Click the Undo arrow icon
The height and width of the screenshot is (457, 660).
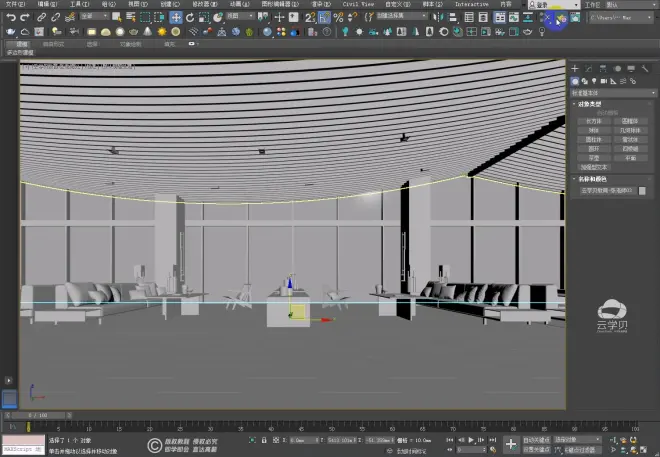tap(10, 17)
